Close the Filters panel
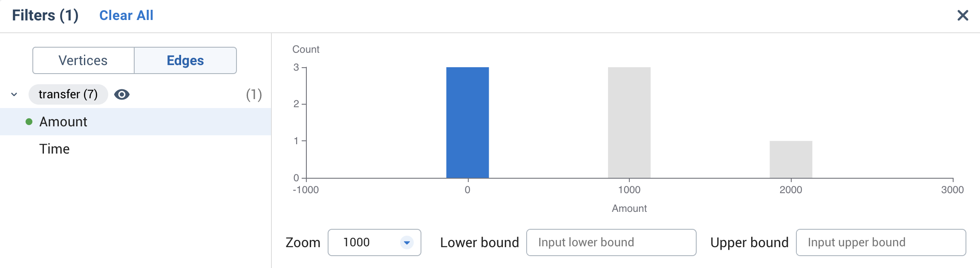The width and height of the screenshot is (980, 268). (963, 15)
